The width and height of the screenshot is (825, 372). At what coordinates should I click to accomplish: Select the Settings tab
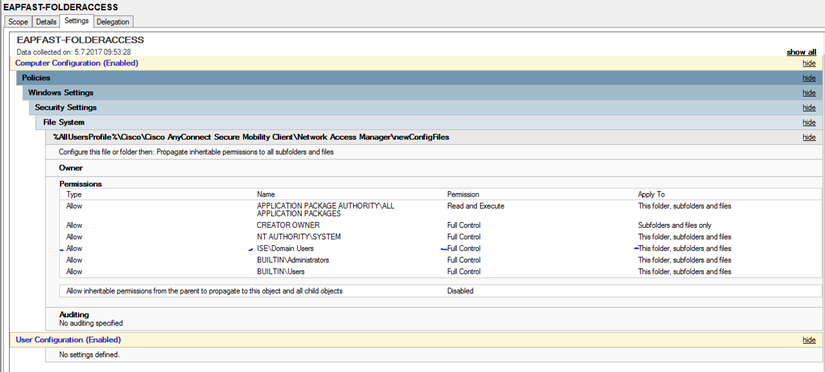[x=76, y=21]
